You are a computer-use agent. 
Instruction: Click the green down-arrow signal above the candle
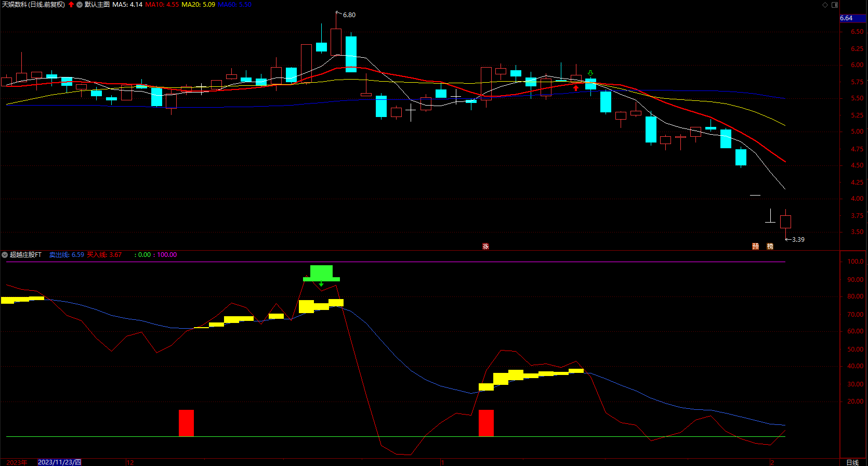point(590,73)
